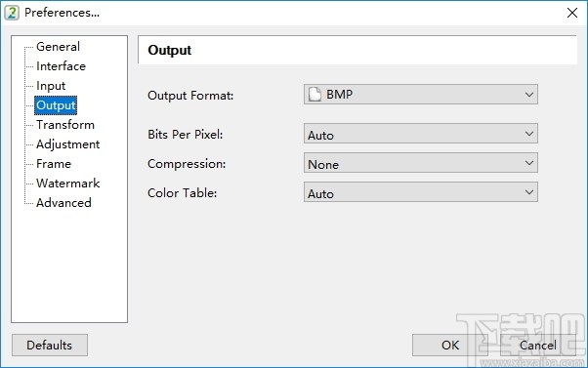Click the Color Table label text

point(183,193)
